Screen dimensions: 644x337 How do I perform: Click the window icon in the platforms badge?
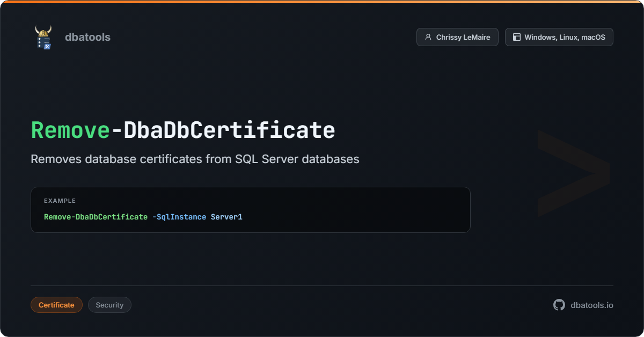(517, 37)
